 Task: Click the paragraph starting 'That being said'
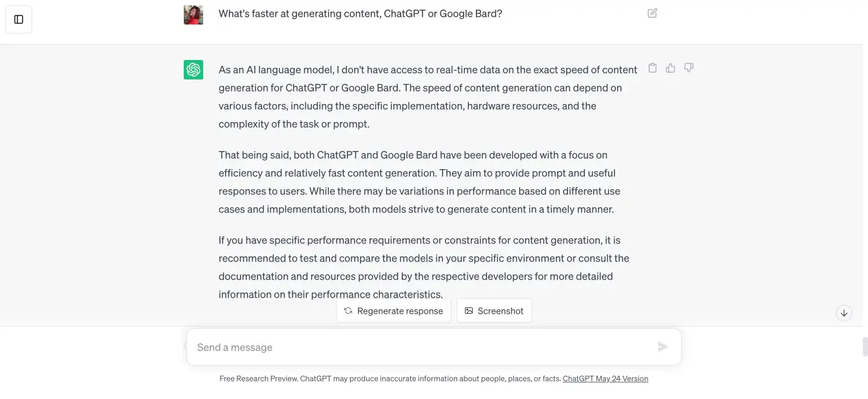coord(419,182)
